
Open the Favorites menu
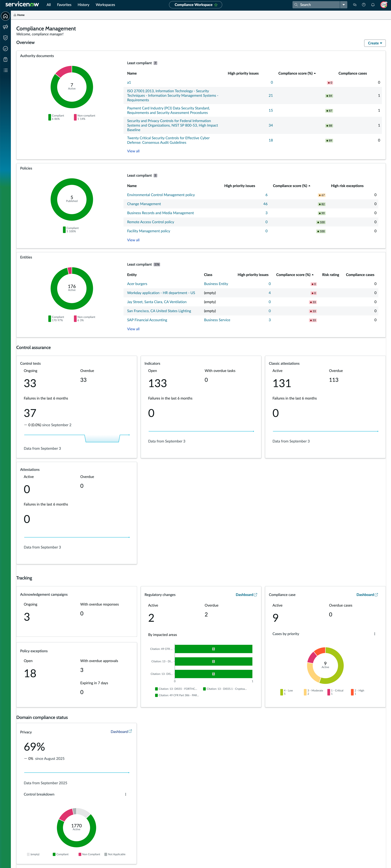[x=64, y=5]
